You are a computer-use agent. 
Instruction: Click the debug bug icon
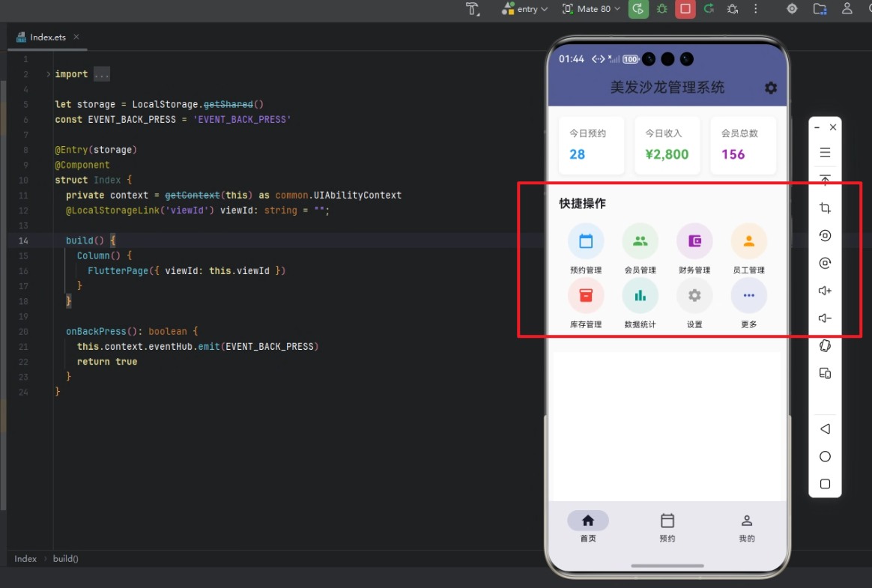661,9
